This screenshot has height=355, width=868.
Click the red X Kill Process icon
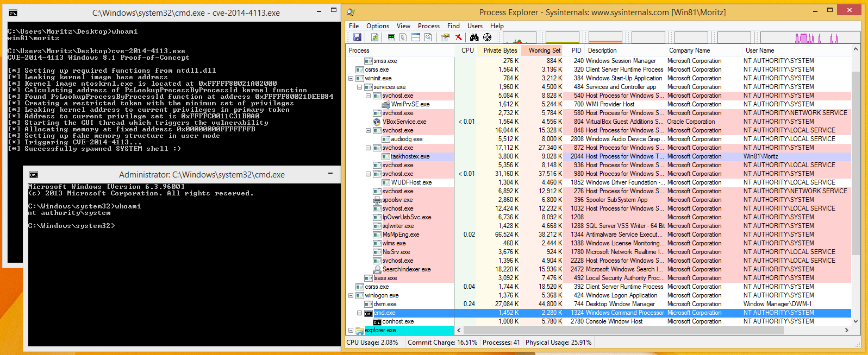coord(459,37)
